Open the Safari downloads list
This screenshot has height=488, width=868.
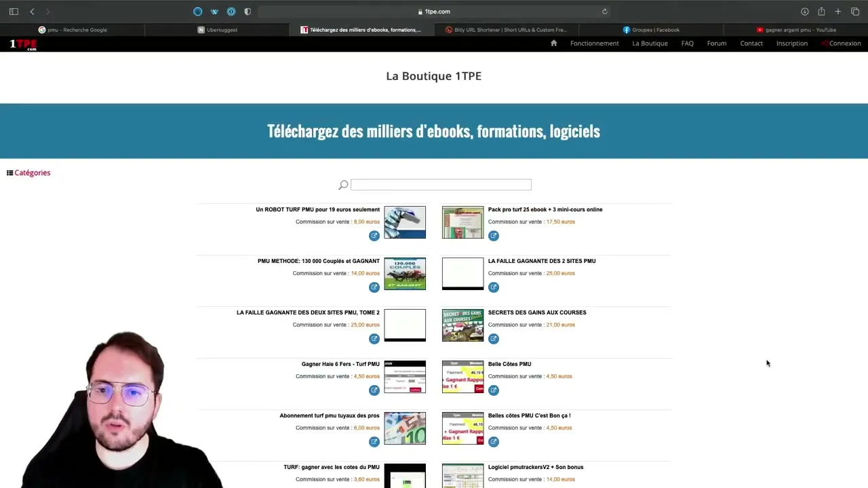[804, 12]
